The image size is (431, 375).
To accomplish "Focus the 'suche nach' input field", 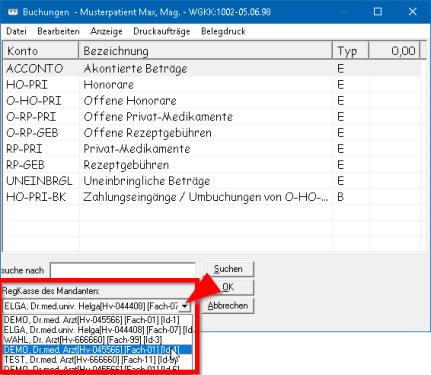I will (123, 270).
